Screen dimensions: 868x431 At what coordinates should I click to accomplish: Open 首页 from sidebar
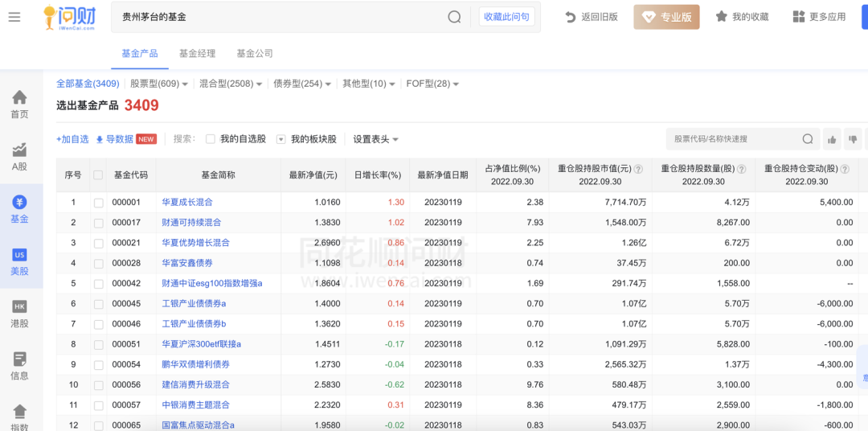(19, 105)
